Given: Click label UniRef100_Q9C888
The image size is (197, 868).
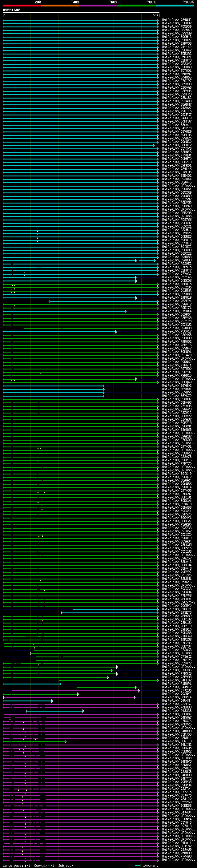Looking at the screenshot, I should 177,338.
